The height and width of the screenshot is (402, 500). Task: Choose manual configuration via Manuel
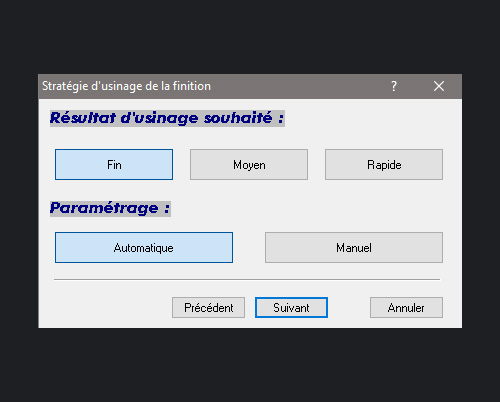(354, 248)
